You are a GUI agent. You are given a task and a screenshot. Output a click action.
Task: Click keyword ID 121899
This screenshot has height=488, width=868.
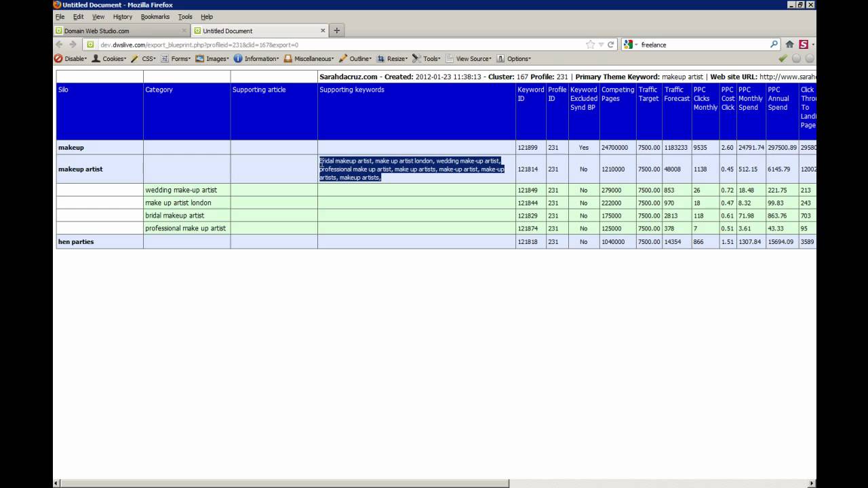528,147
